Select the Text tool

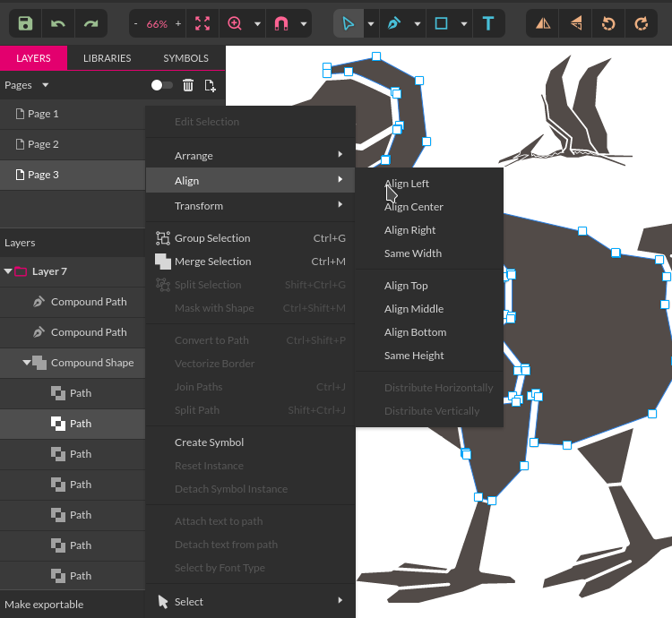[488, 23]
